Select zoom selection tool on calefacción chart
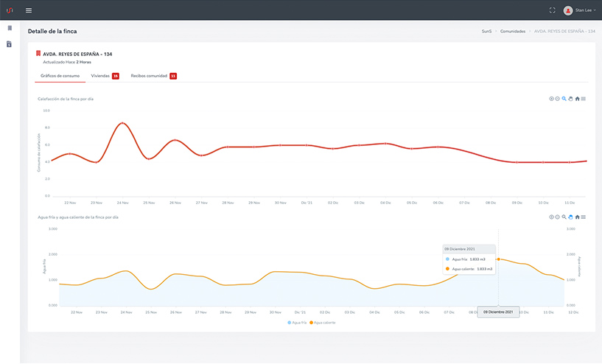The image size is (602, 364). 564,99
